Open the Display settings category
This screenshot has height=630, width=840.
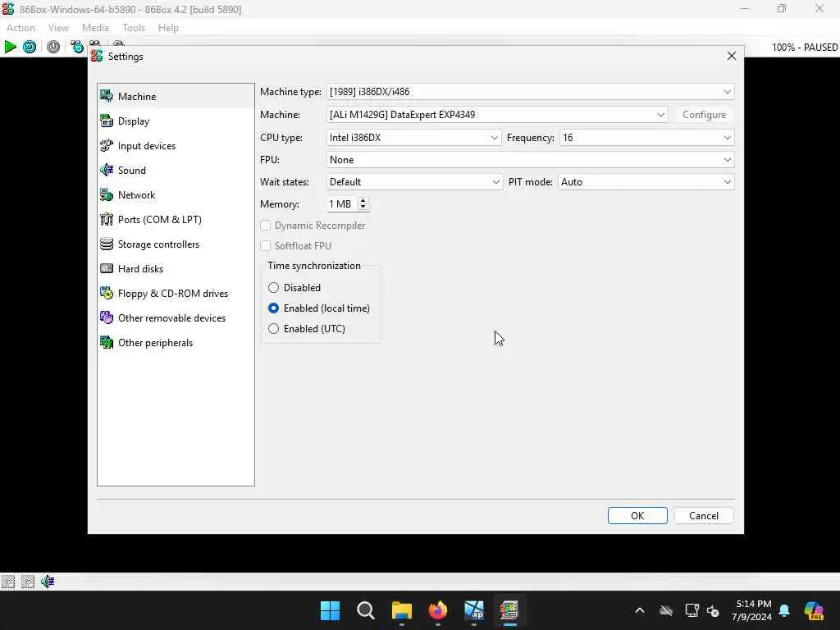[x=176, y=121]
